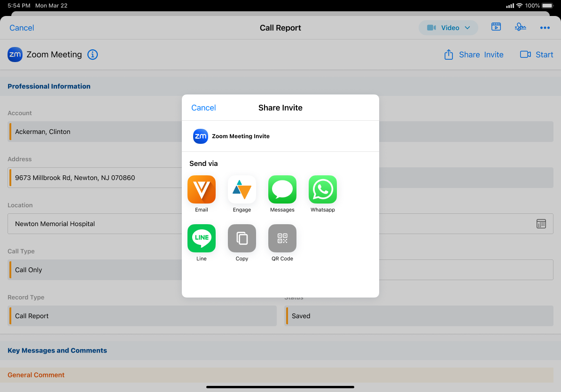The width and height of the screenshot is (561, 392).
Task: Open the Call Type field
Action: click(94, 270)
